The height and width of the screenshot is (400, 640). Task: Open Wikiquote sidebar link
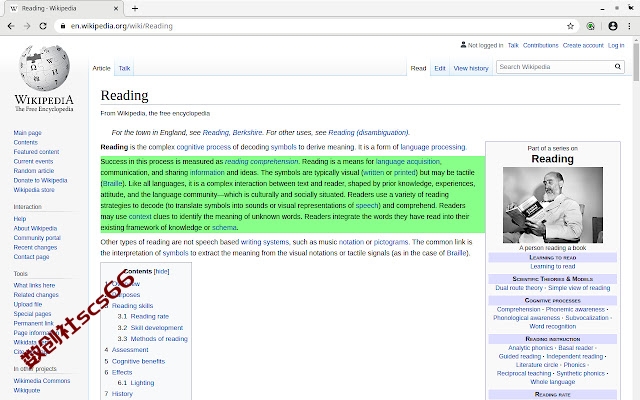tap(27, 390)
